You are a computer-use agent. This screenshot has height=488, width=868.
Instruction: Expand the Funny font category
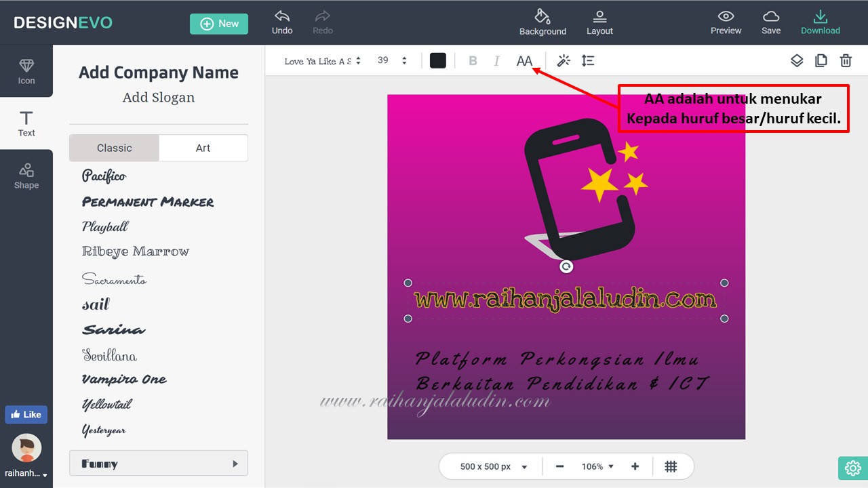159,464
